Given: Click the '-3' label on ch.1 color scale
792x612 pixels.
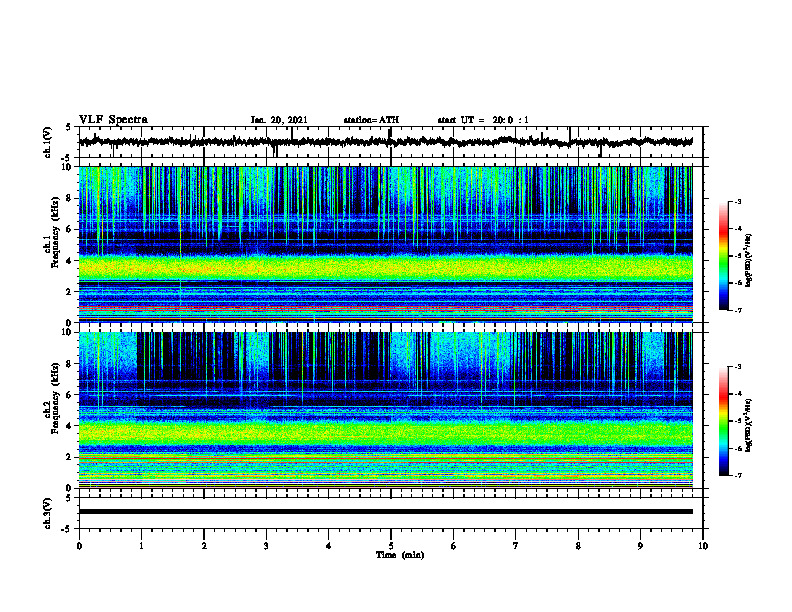Looking at the screenshot, I should tap(737, 201).
